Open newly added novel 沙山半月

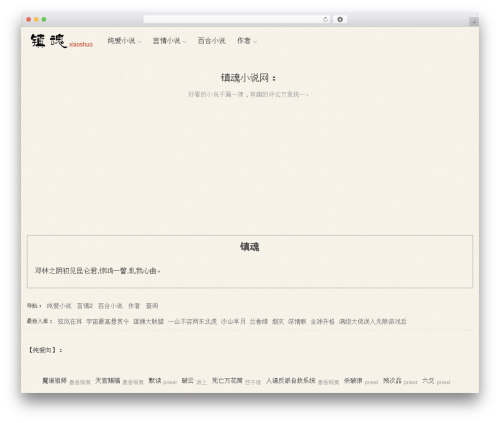click(233, 322)
